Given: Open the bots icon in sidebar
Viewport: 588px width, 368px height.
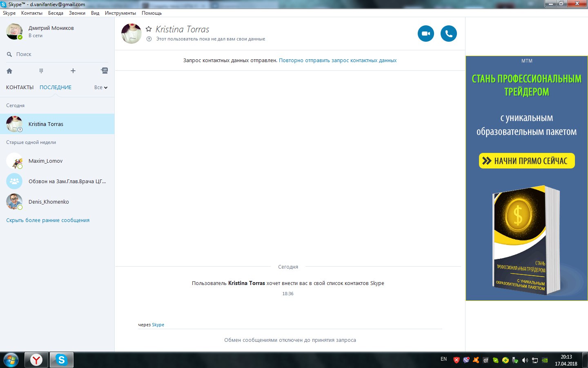Looking at the screenshot, I should 105,71.
